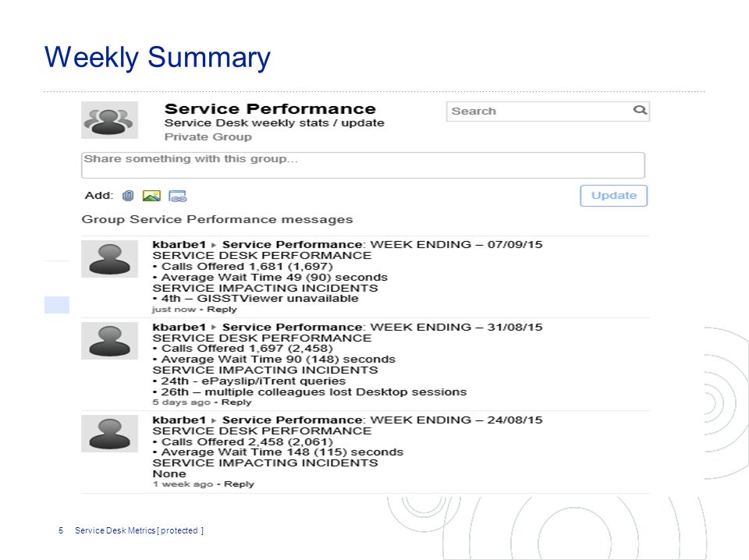Image resolution: width=749 pixels, height=560 pixels.
Task: Click the 'Private Group' label
Action: coord(208,137)
